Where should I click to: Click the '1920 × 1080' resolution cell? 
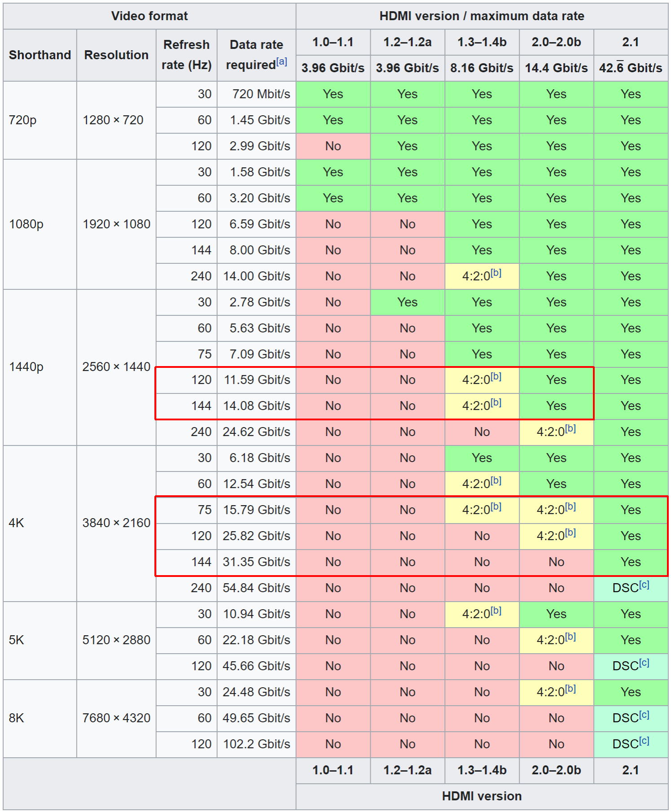pyautogui.click(x=116, y=224)
